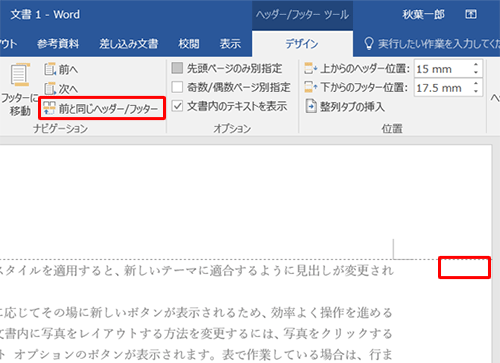Image resolution: width=500 pixels, height=363 pixels.
Task: Open the 参考資料 ribbon tab
Action: pos(58,44)
